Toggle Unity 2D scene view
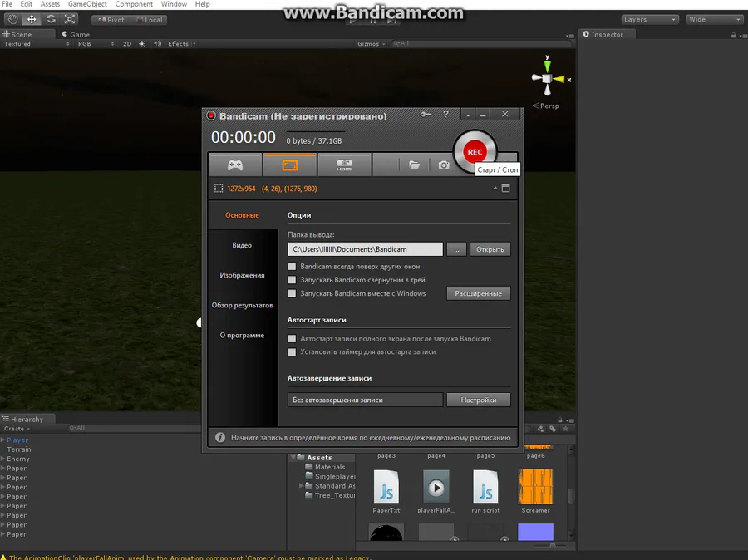Image resolution: width=748 pixels, height=560 pixels. click(127, 43)
